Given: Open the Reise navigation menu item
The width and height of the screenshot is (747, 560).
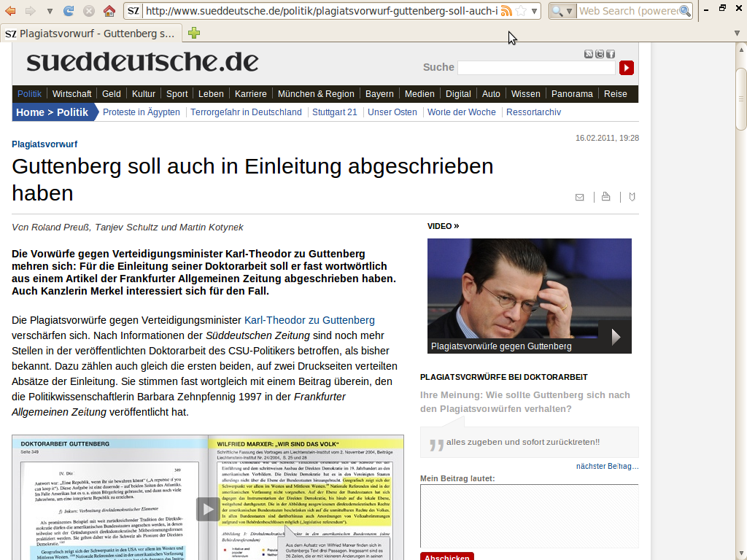Looking at the screenshot, I should pos(616,94).
